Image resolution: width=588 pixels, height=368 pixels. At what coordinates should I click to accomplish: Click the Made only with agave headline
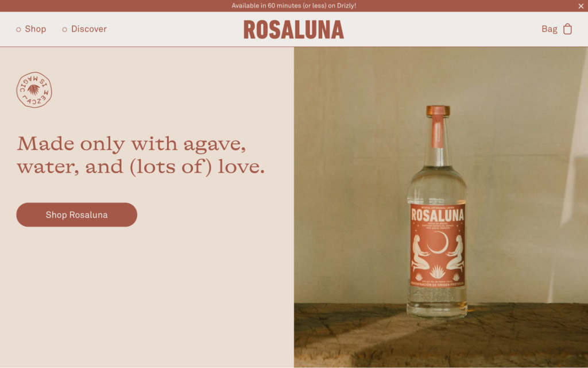tap(141, 155)
